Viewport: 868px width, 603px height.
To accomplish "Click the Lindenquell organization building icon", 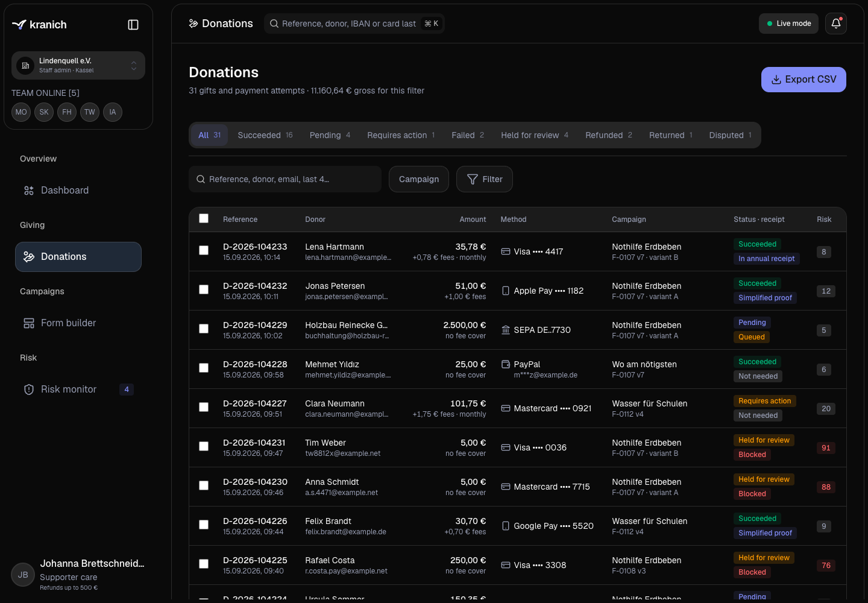I will (25, 66).
